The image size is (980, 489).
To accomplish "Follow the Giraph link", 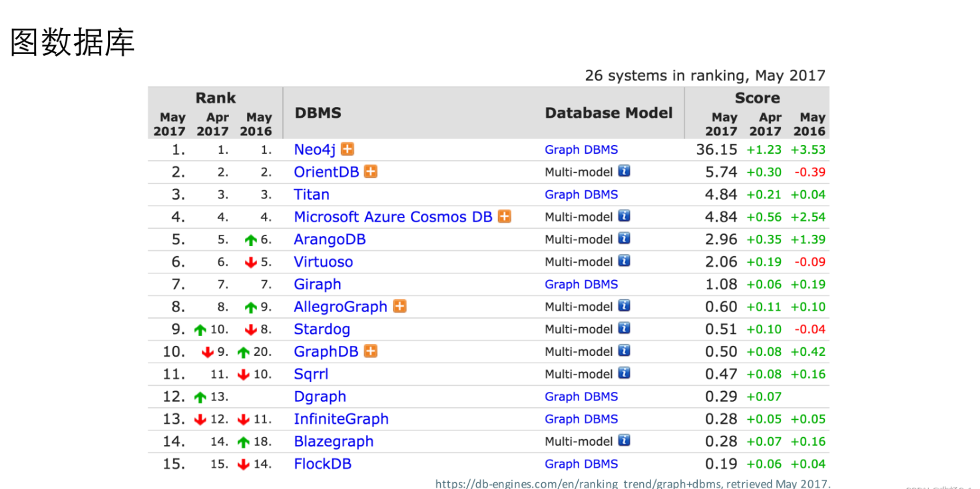I will (318, 284).
